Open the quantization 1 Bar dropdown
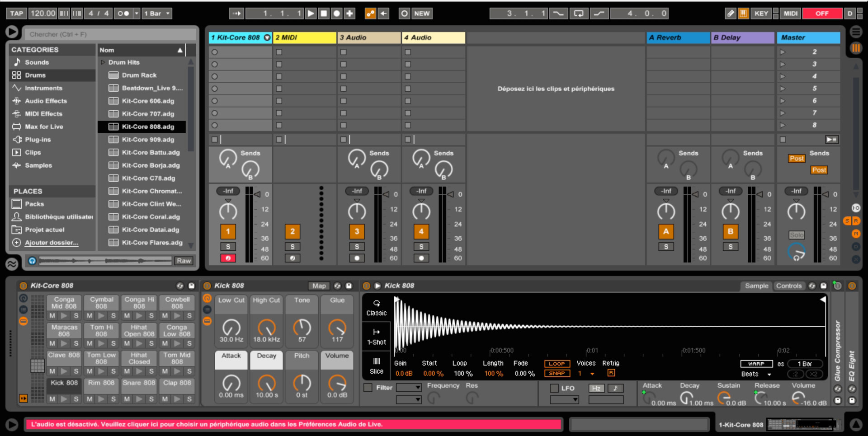868x436 pixels. 157,14
